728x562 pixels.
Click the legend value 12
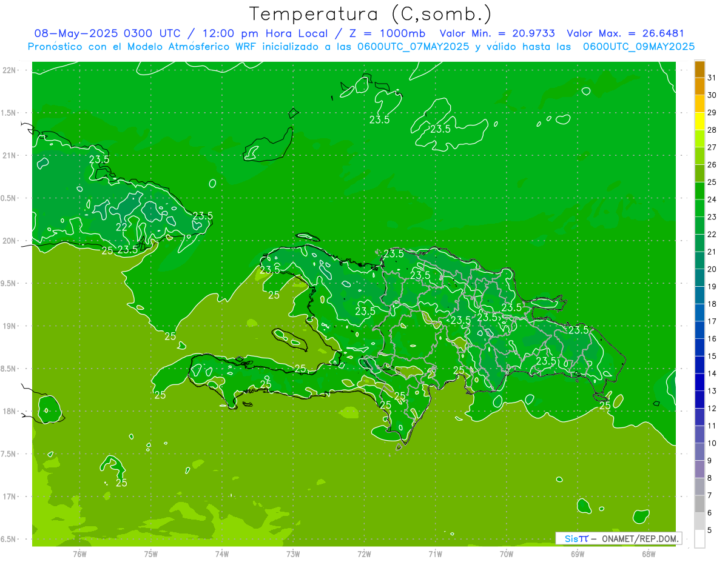coord(712,408)
